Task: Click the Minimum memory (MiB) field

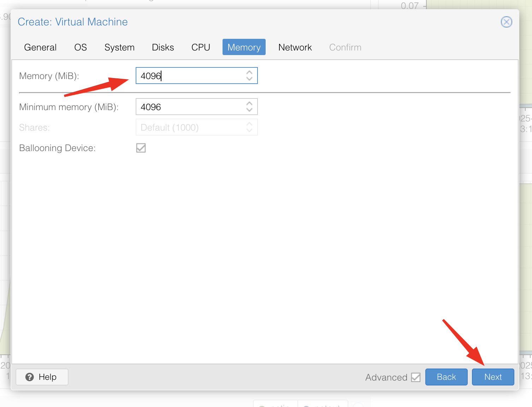Action: tap(189, 107)
